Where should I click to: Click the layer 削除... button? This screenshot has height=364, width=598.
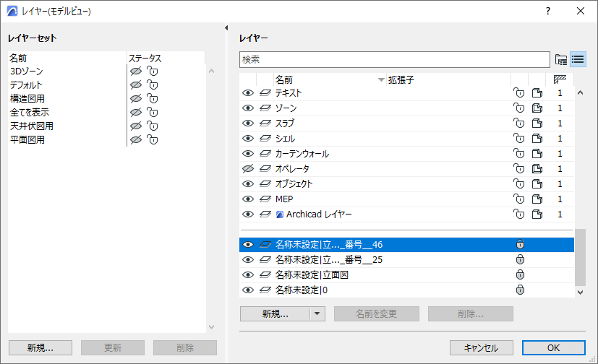(x=471, y=313)
